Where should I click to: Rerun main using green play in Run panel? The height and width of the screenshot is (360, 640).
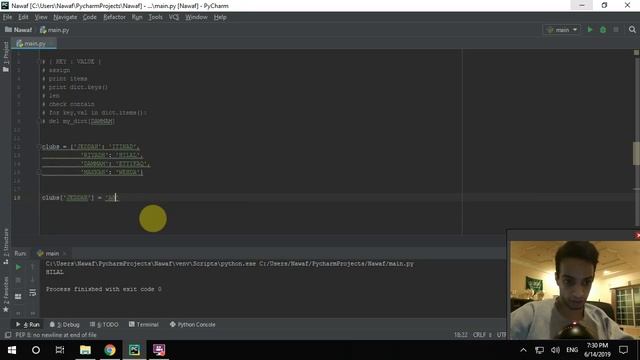18,267
